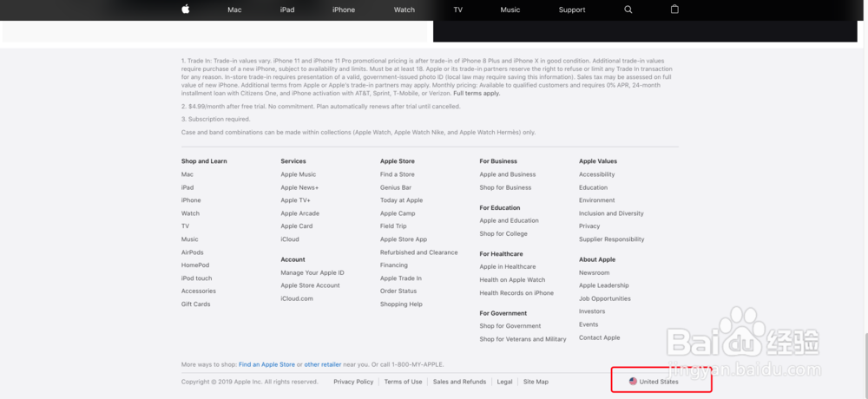Open Refurbished and Clearance link

pyautogui.click(x=419, y=252)
